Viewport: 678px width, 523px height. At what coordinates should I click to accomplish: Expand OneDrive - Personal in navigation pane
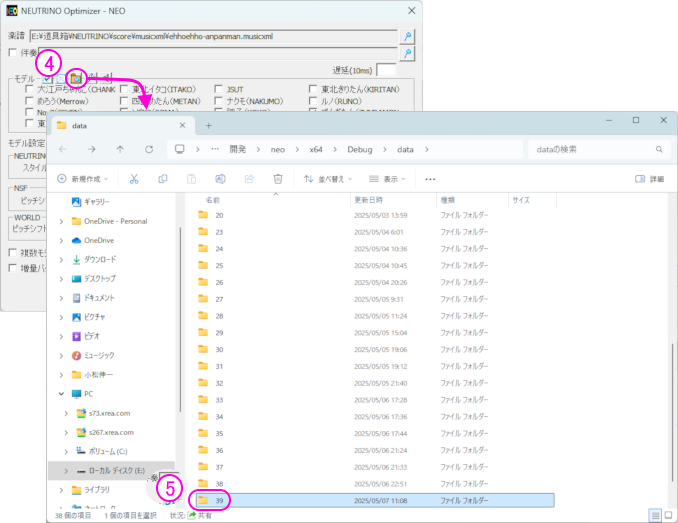pyautogui.click(x=61, y=221)
